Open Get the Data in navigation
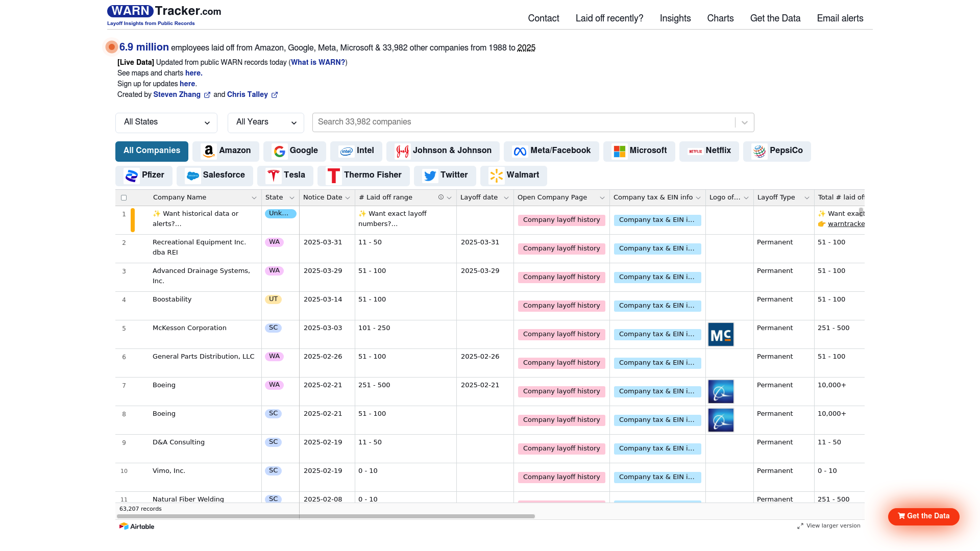 point(775,18)
